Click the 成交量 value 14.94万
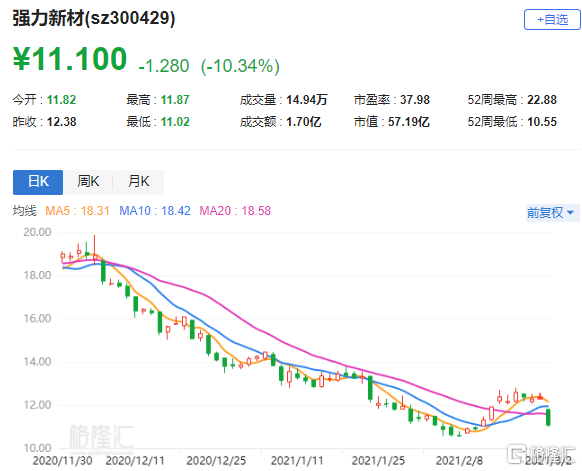The height and width of the screenshot is (471, 582). 307,100
